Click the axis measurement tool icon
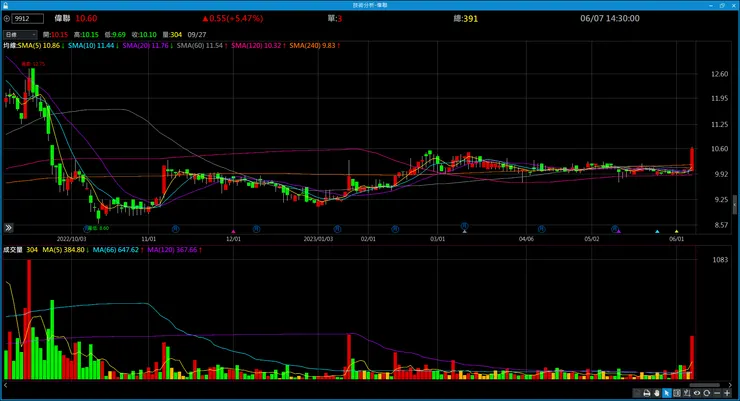The width and height of the screenshot is (740, 401). tap(687, 393)
